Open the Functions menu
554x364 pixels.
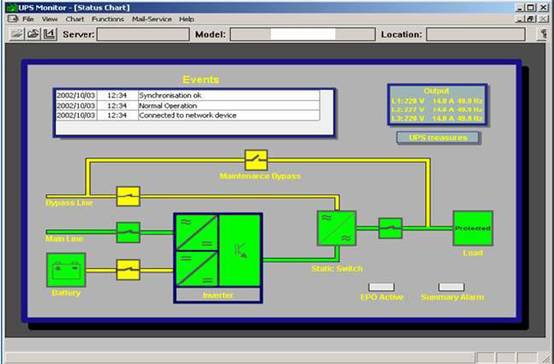click(108, 19)
